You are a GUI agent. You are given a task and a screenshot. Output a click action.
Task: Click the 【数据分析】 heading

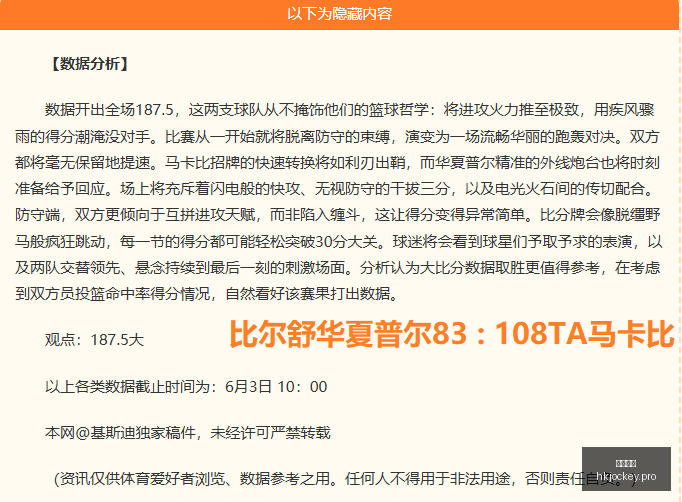point(89,64)
